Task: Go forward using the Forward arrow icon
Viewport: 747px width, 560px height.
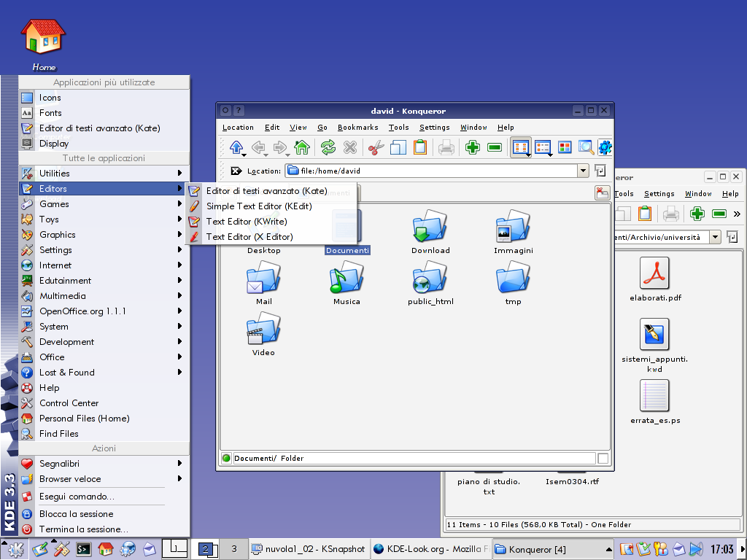Action: coord(280,147)
